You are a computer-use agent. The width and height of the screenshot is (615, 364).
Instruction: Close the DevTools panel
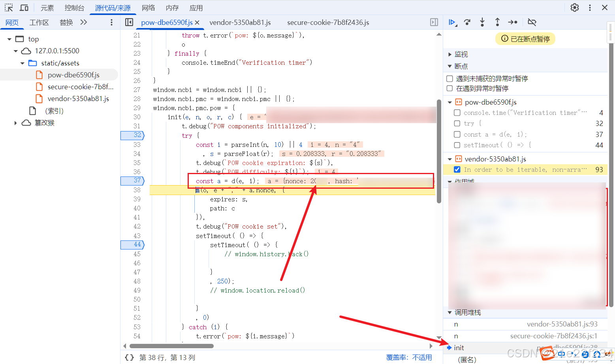(x=605, y=8)
